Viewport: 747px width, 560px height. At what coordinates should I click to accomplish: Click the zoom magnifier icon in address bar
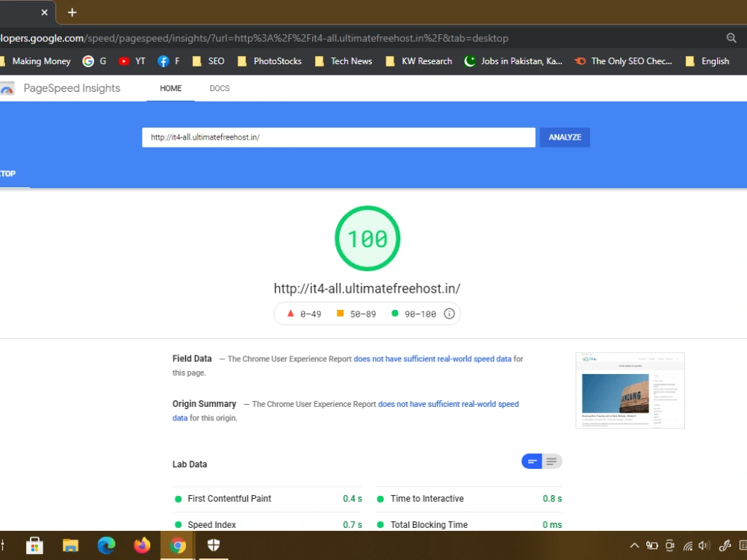click(x=731, y=38)
